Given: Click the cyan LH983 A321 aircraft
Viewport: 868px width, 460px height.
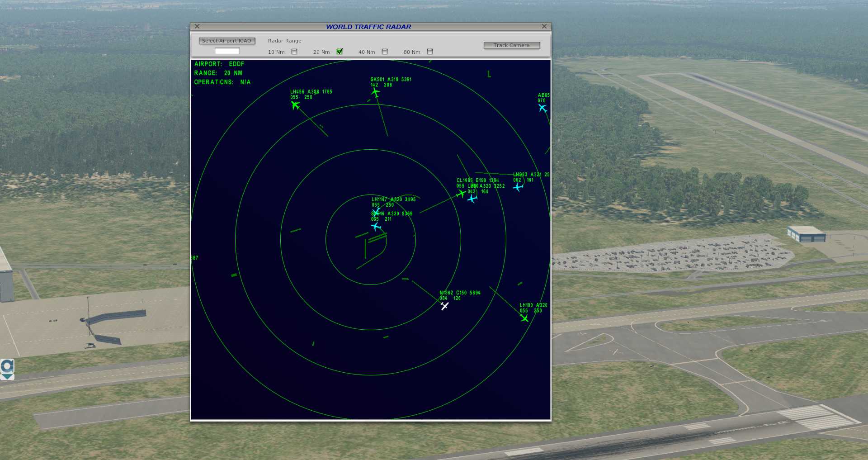Looking at the screenshot, I should (518, 187).
